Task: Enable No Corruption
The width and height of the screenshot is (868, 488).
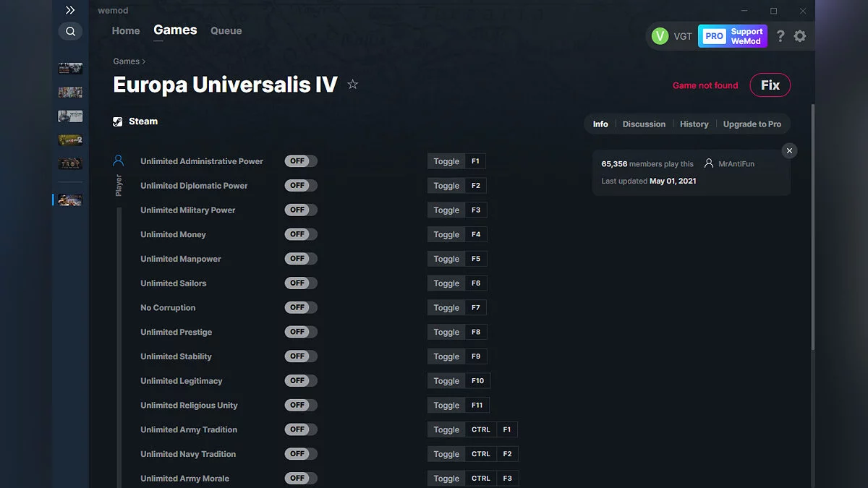Action: pyautogui.click(x=300, y=307)
